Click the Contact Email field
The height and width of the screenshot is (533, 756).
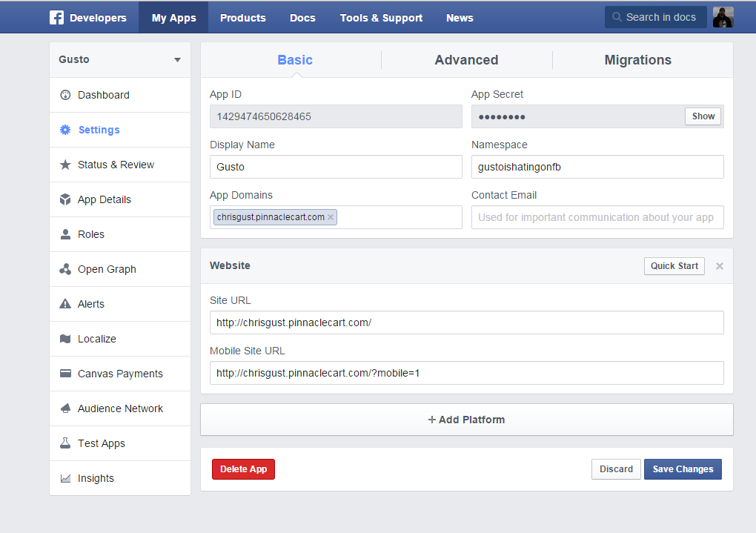(x=597, y=217)
